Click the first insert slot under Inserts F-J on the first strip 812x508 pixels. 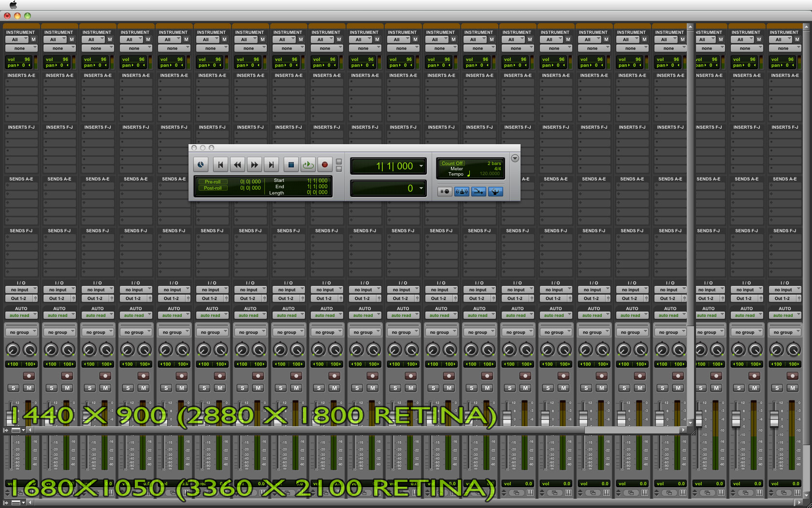(x=21, y=134)
